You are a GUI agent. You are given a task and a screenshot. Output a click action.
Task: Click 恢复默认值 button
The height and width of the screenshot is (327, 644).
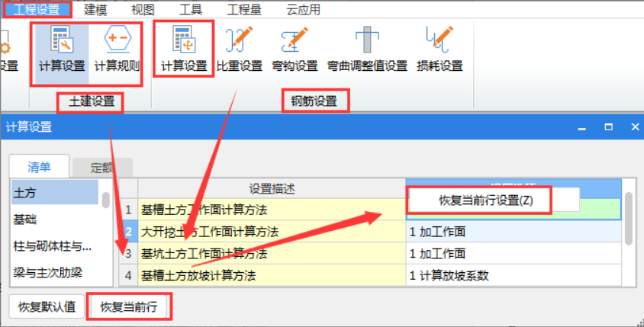click(47, 307)
